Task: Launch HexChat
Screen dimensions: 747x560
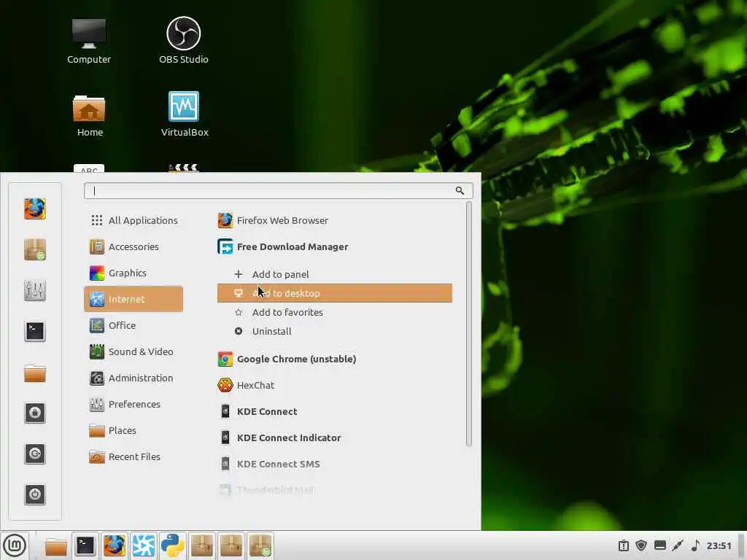Action: tap(334, 385)
